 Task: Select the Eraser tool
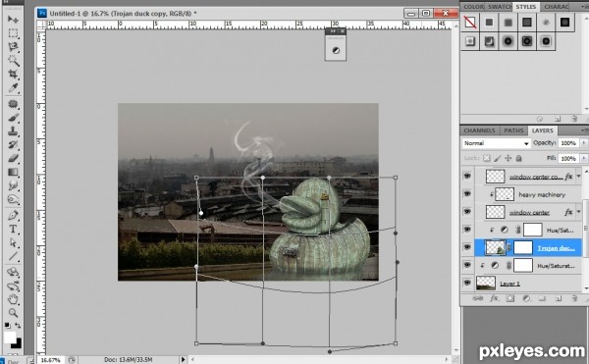(x=13, y=158)
